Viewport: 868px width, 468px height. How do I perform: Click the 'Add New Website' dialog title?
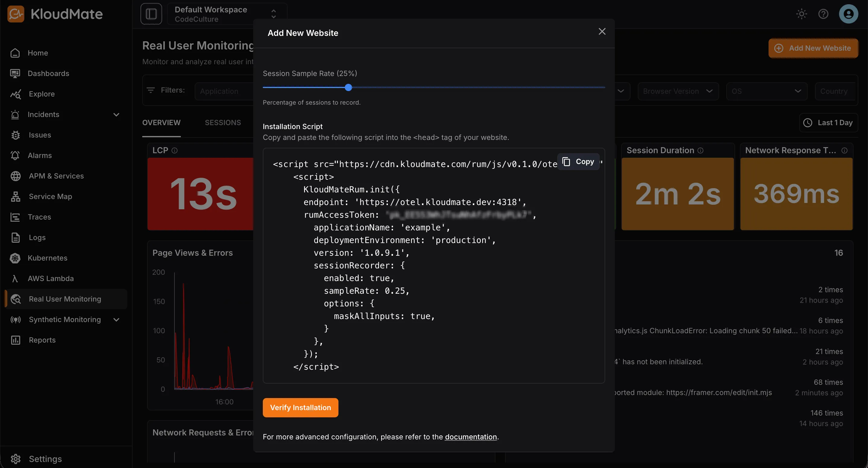[x=303, y=33]
